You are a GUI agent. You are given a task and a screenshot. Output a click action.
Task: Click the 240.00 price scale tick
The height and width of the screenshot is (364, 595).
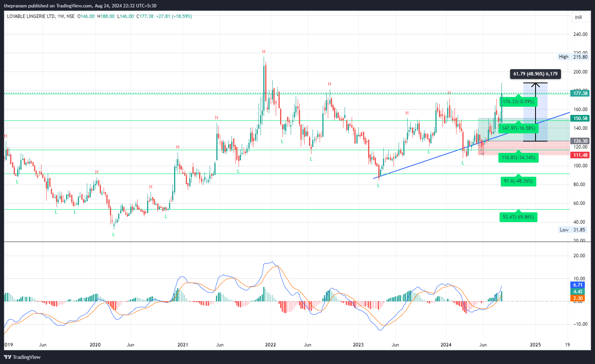click(x=580, y=34)
